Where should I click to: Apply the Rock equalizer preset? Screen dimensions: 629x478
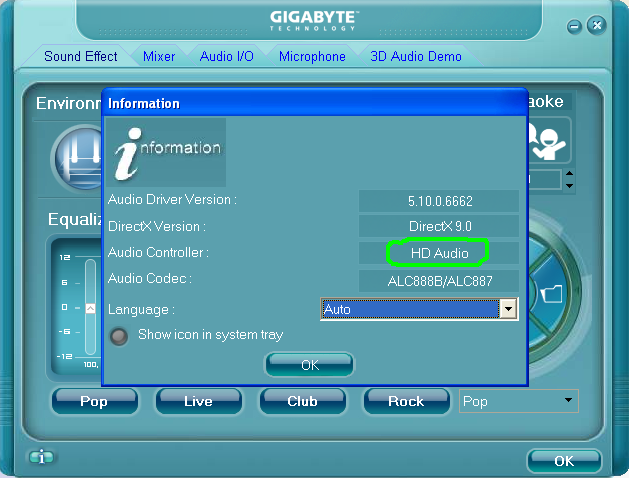pyautogui.click(x=406, y=401)
